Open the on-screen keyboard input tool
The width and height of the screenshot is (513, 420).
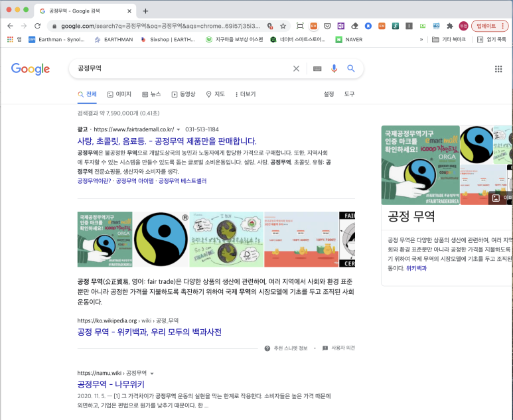[317, 68]
